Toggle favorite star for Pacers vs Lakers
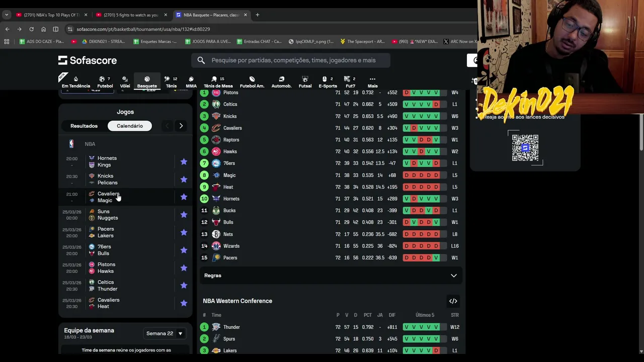644x362 pixels. [184, 232]
